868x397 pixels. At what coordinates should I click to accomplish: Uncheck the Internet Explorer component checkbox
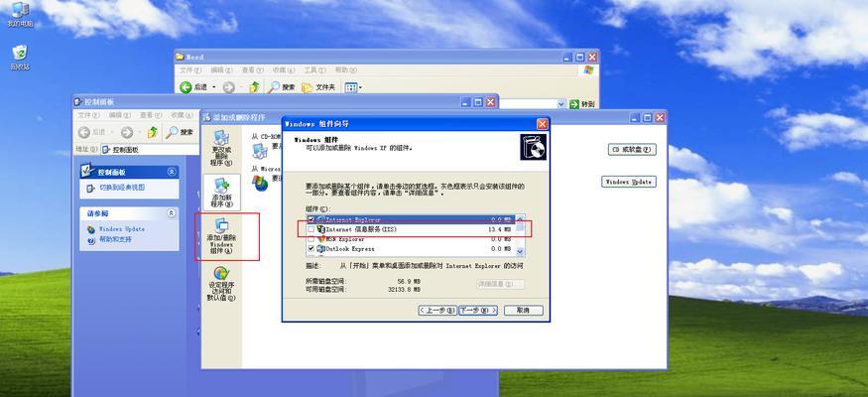tap(311, 219)
